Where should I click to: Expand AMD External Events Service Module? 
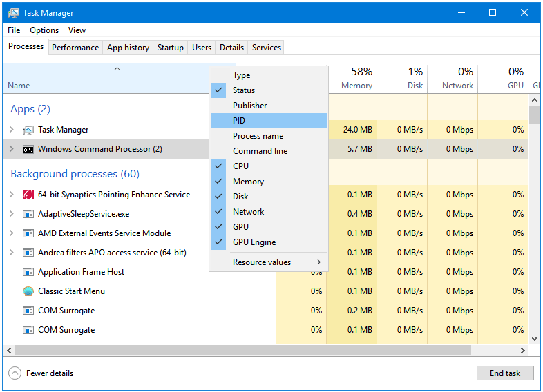coord(12,233)
